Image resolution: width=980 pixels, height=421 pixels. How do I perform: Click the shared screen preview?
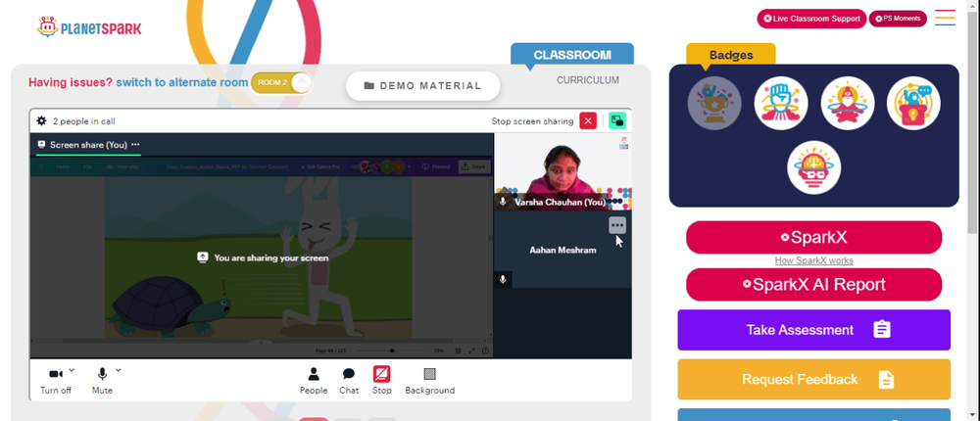click(x=262, y=257)
